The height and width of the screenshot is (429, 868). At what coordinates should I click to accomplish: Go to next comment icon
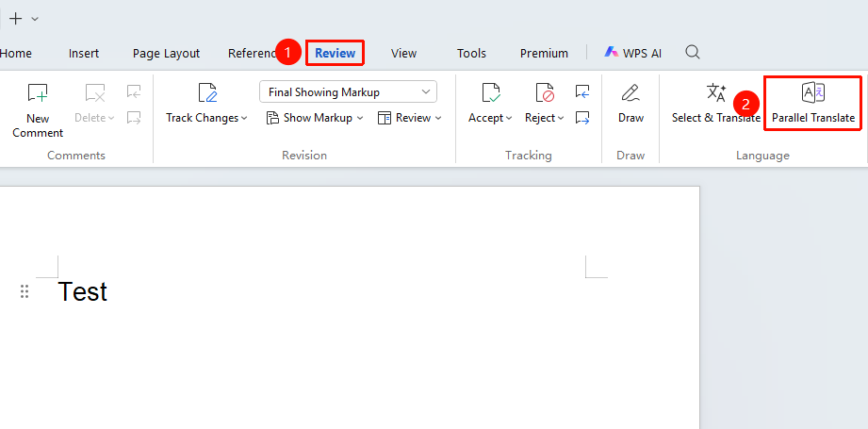[134, 117]
